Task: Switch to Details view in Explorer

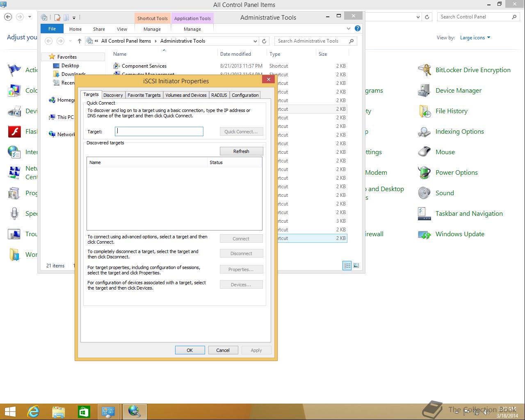Action: click(x=347, y=265)
